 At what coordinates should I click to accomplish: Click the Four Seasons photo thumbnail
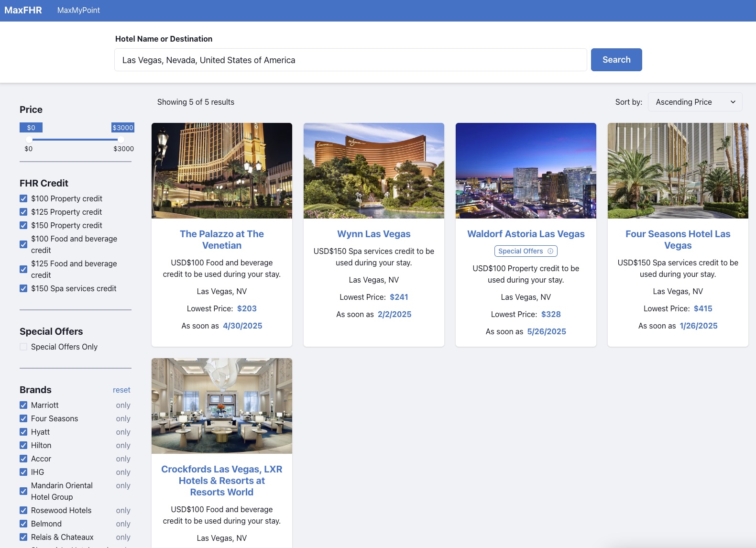(678, 171)
